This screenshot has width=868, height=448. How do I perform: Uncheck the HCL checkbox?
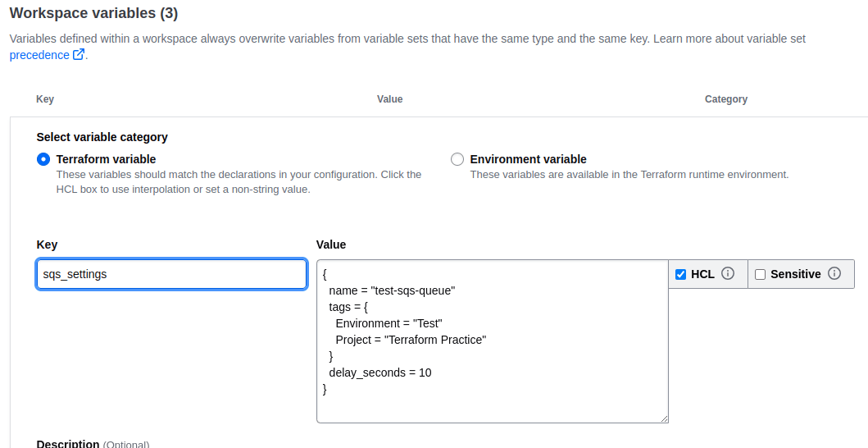coord(681,274)
